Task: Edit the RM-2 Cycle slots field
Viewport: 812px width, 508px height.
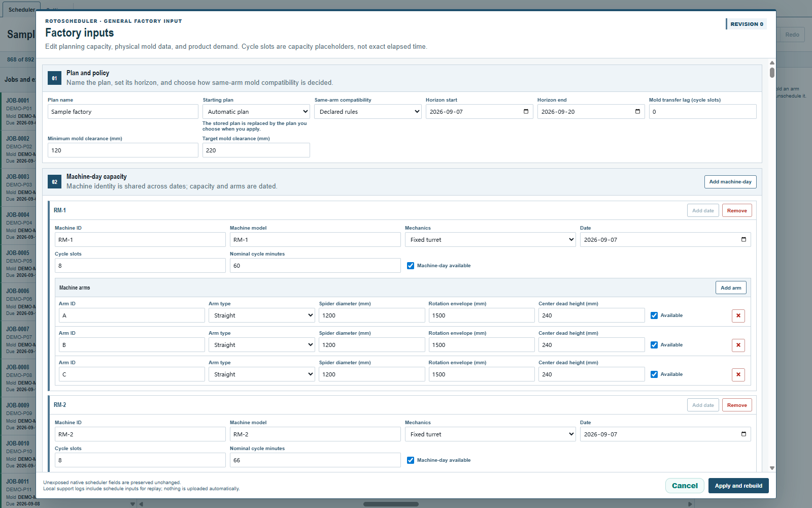Action: pos(140,460)
